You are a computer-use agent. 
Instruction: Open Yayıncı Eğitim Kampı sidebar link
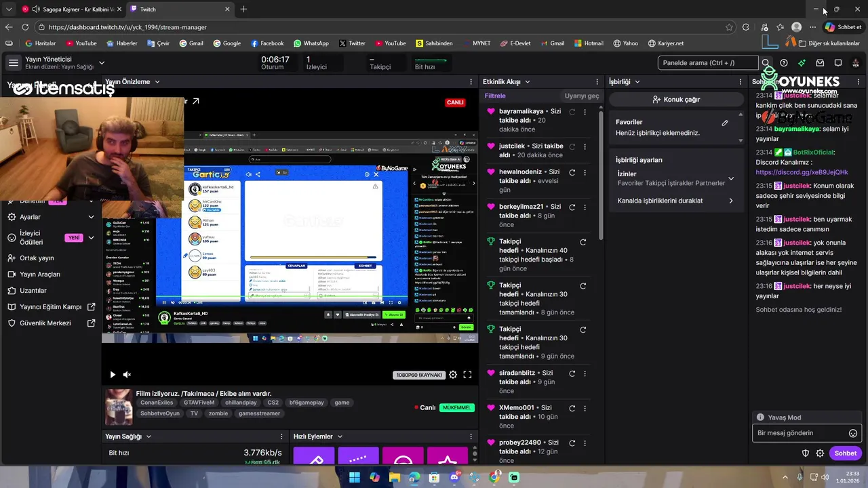pos(51,307)
